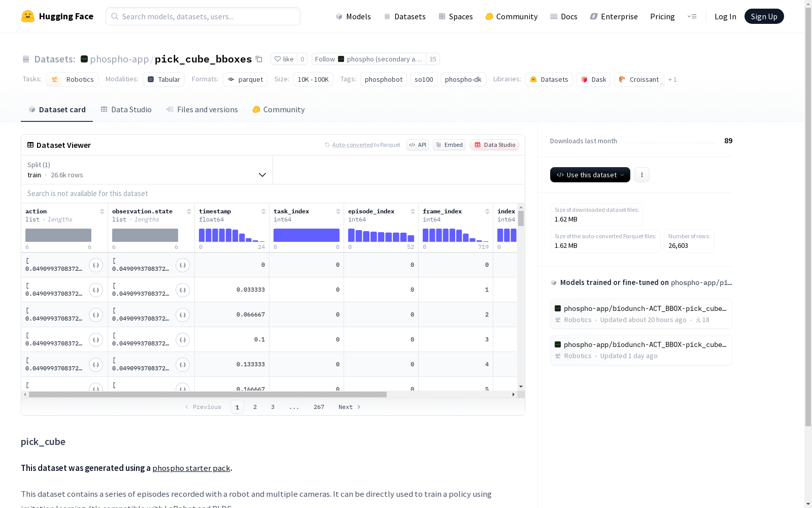Go to Models in the top navigation

click(x=353, y=16)
